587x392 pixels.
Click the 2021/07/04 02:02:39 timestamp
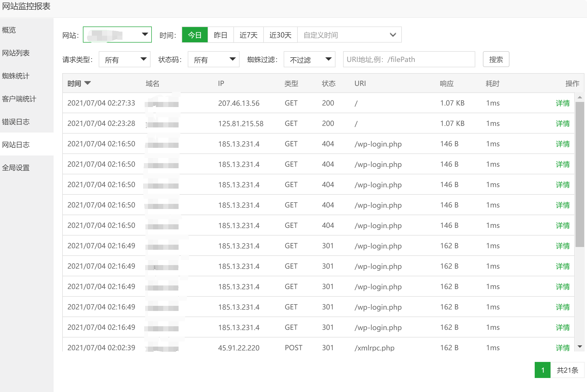pos(101,348)
